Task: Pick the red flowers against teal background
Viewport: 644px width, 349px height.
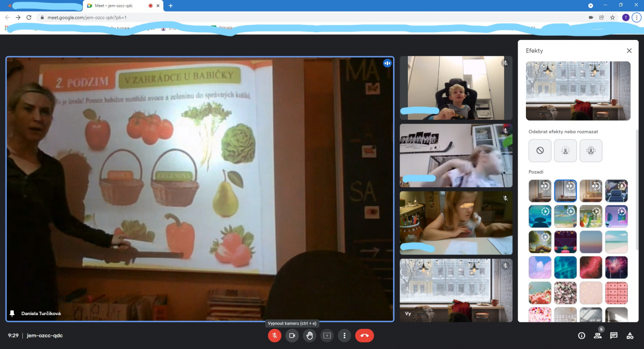Action: (x=540, y=293)
